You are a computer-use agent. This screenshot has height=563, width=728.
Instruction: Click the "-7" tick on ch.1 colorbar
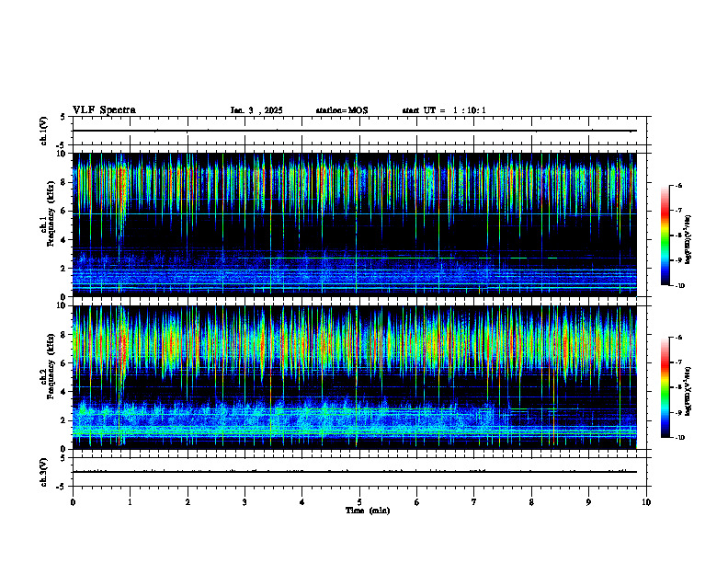click(678, 211)
